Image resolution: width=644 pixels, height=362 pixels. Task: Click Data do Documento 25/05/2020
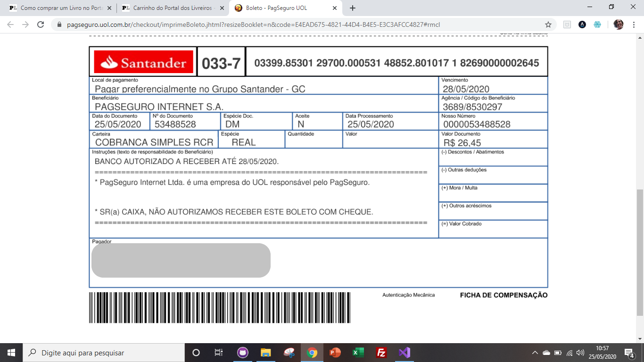pyautogui.click(x=118, y=124)
